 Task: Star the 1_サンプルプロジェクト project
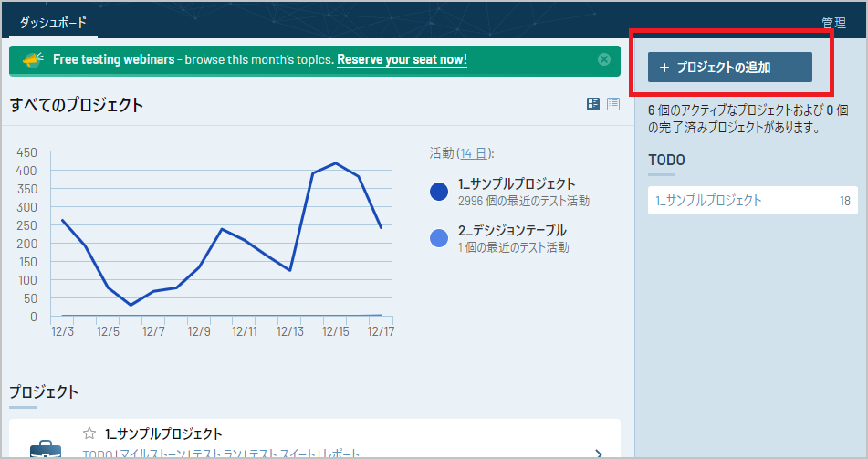pos(89,433)
